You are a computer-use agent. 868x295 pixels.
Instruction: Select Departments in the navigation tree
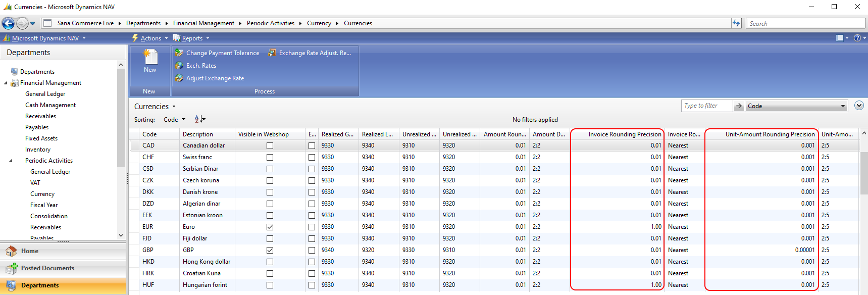(37, 72)
